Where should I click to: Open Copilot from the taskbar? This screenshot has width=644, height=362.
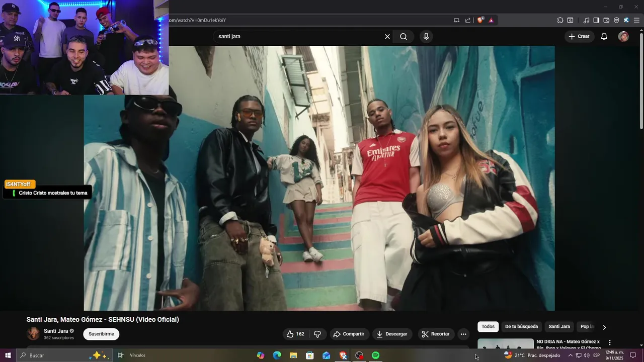tap(261, 355)
